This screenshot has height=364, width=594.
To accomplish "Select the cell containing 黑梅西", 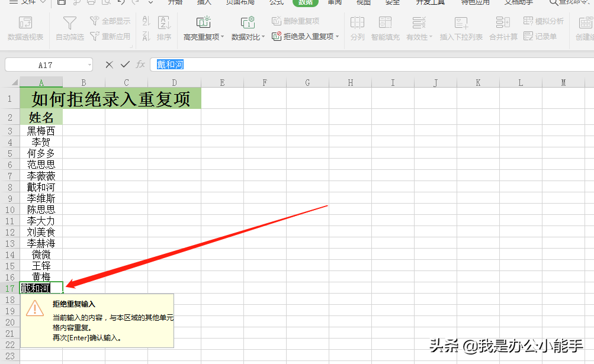I will tap(41, 131).
